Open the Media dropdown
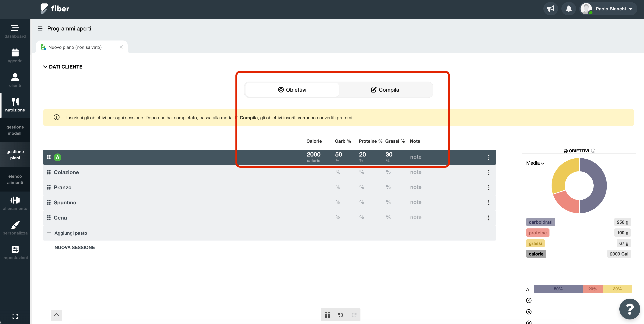644x324 pixels. click(535, 163)
